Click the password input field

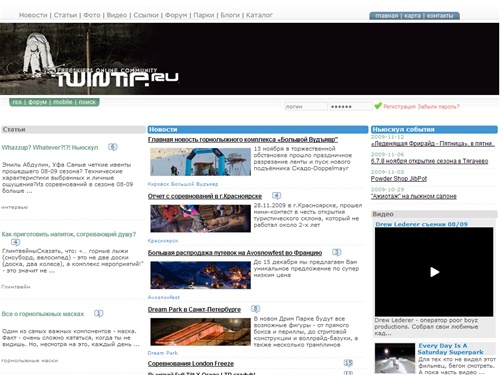click(x=351, y=106)
